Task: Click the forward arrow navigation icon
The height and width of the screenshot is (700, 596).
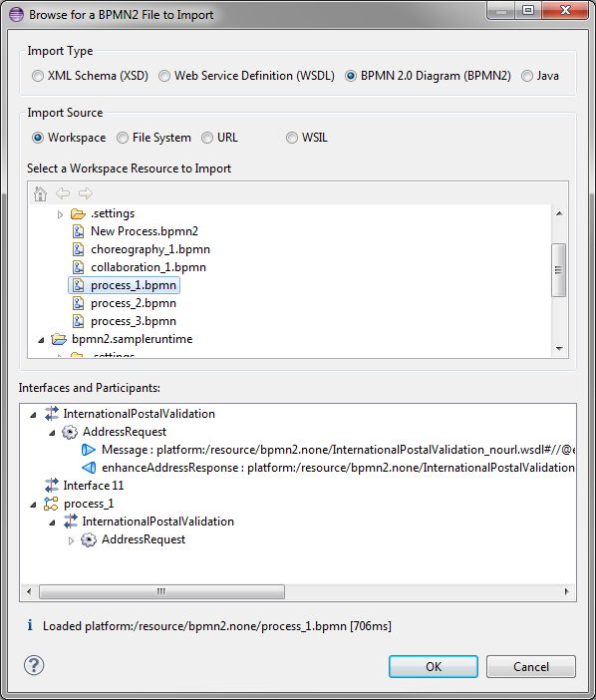Action: point(85,193)
